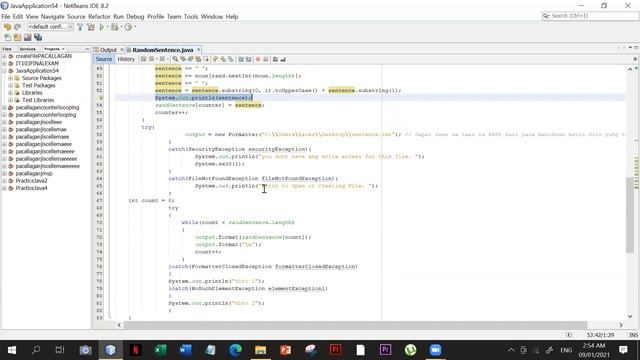The width and height of the screenshot is (640, 360).
Task: Toggle the line 53 hint glyph in gutter
Action: (x=100, y=98)
